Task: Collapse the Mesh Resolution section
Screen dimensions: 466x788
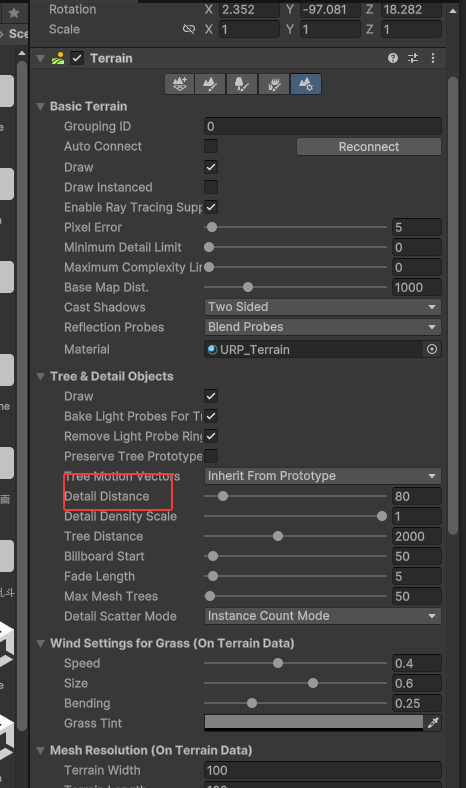Action: [x=41, y=750]
